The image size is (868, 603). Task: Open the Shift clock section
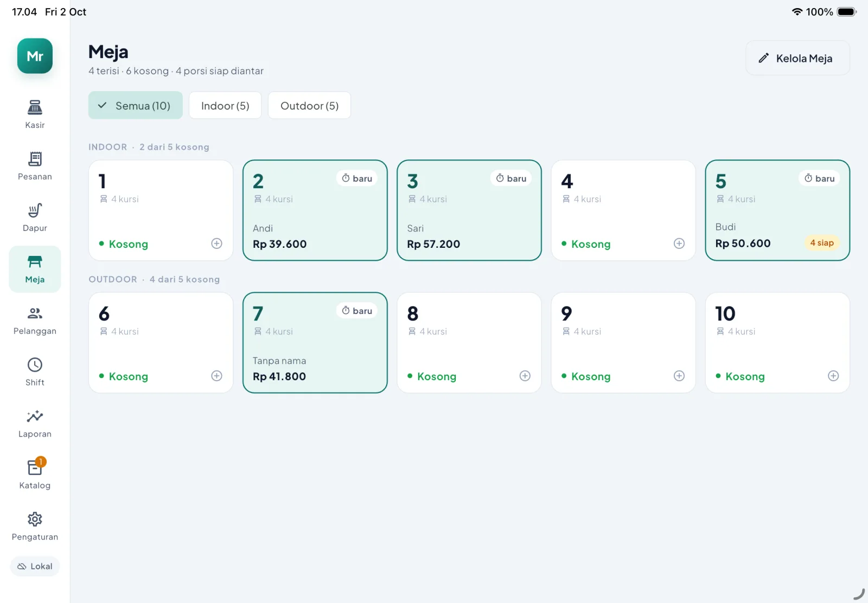point(35,372)
